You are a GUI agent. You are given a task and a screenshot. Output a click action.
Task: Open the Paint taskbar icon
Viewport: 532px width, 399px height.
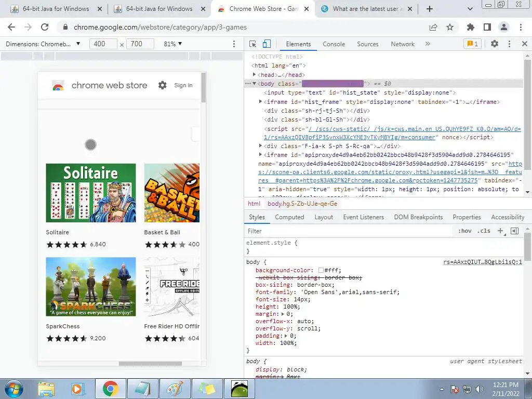click(x=175, y=389)
